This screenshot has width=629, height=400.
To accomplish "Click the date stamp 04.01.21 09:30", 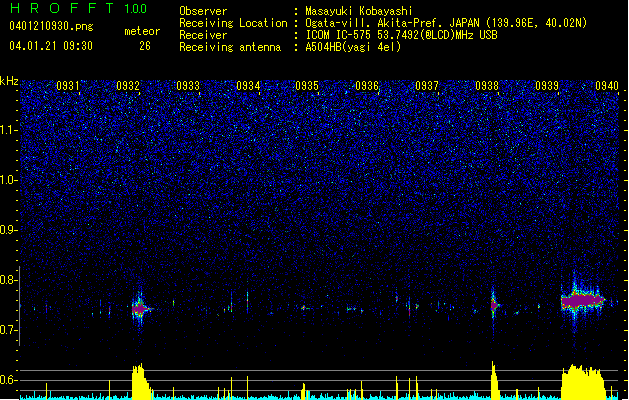I will [51, 46].
